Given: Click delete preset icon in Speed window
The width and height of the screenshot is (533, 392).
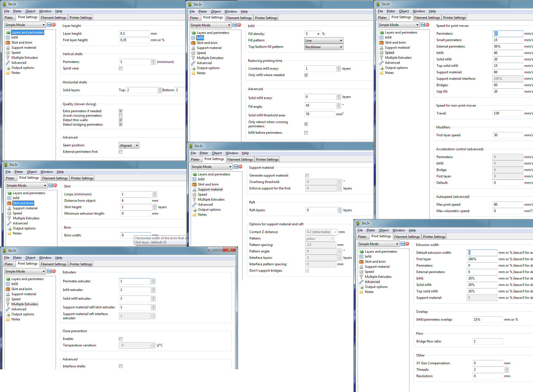Looking at the screenshot, I should point(427,25).
